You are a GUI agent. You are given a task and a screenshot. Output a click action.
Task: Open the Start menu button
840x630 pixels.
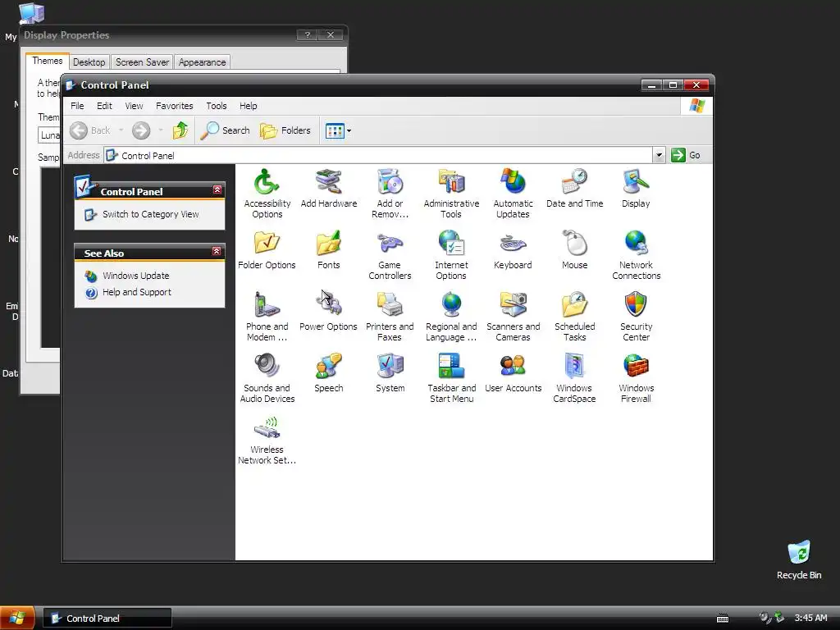coord(18,618)
